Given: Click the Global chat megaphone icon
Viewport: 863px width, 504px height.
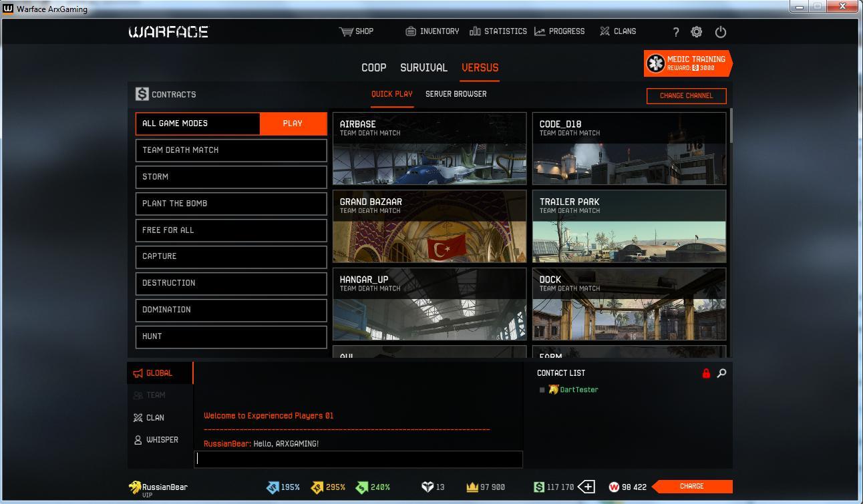Looking at the screenshot, I should coord(138,373).
